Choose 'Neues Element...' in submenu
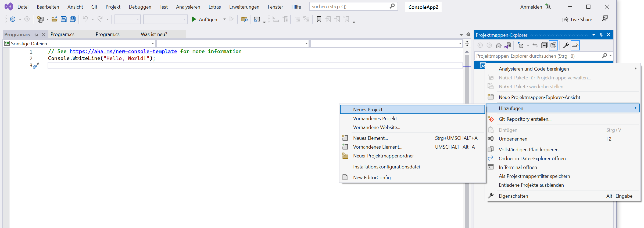This screenshot has height=228, width=644. tap(412, 138)
